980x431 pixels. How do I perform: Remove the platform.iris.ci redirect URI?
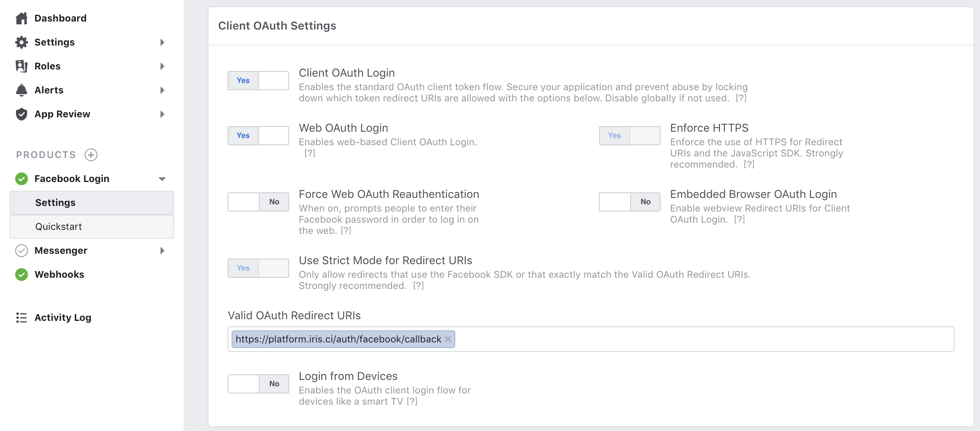[448, 339]
